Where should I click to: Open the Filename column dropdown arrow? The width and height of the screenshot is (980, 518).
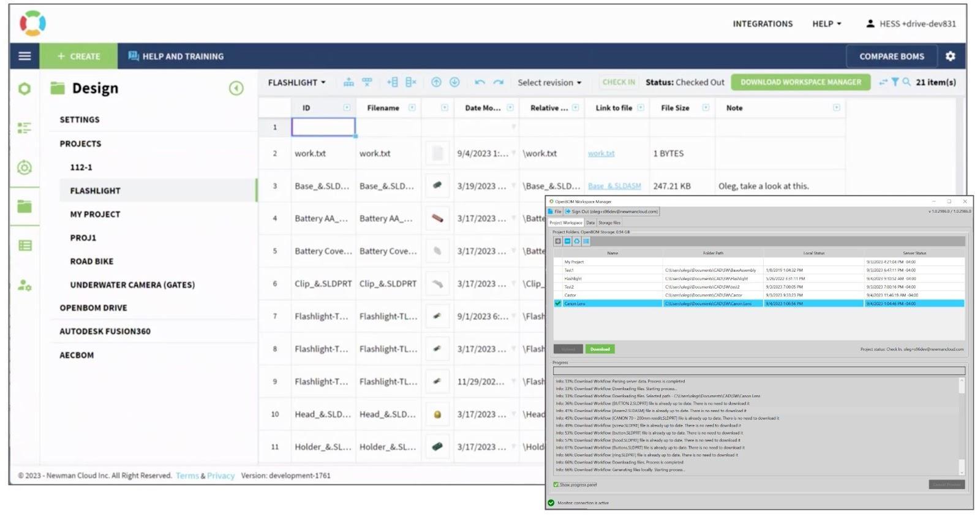click(x=412, y=108)
